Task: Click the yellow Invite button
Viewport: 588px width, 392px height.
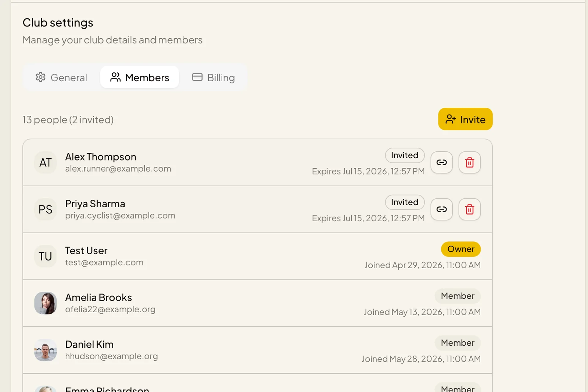Action: 465,119
